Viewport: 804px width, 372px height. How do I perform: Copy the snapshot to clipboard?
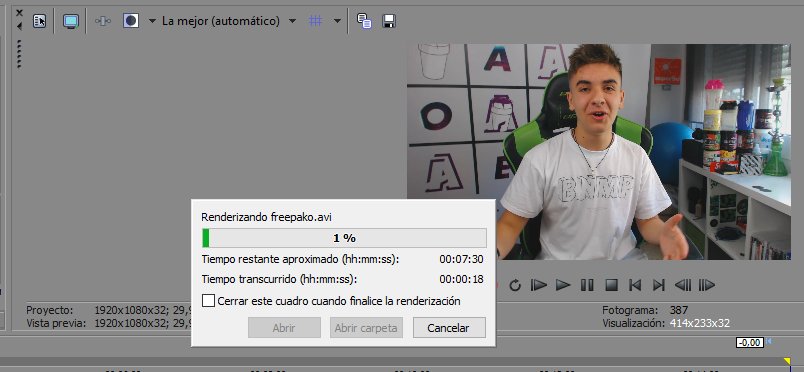[x=364, y=21]
